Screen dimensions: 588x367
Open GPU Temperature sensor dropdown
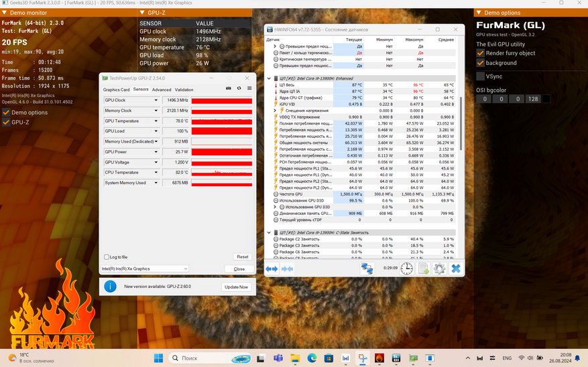[x=156, y=121]
